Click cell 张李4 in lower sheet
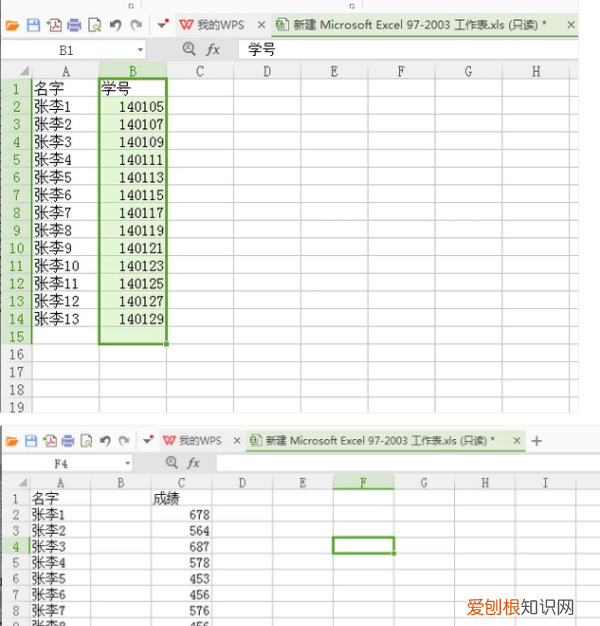Image resolution: width=600 pixels, height=626 pixels. (x=60, y=562)
